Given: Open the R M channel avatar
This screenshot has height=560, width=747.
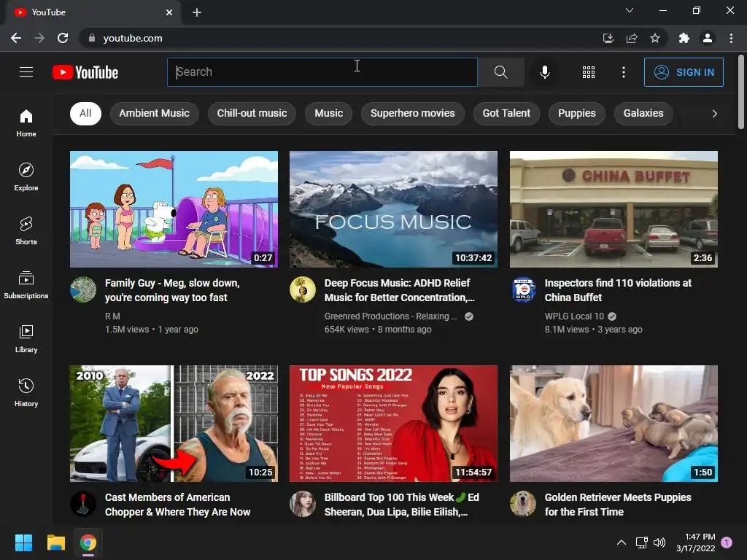Looking at the screenshot, I should [x=83, y=289].
